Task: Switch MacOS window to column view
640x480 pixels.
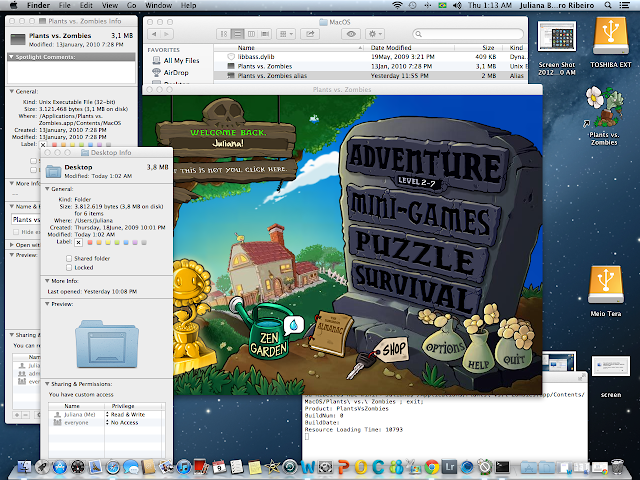Action: [x=251, y=34]
